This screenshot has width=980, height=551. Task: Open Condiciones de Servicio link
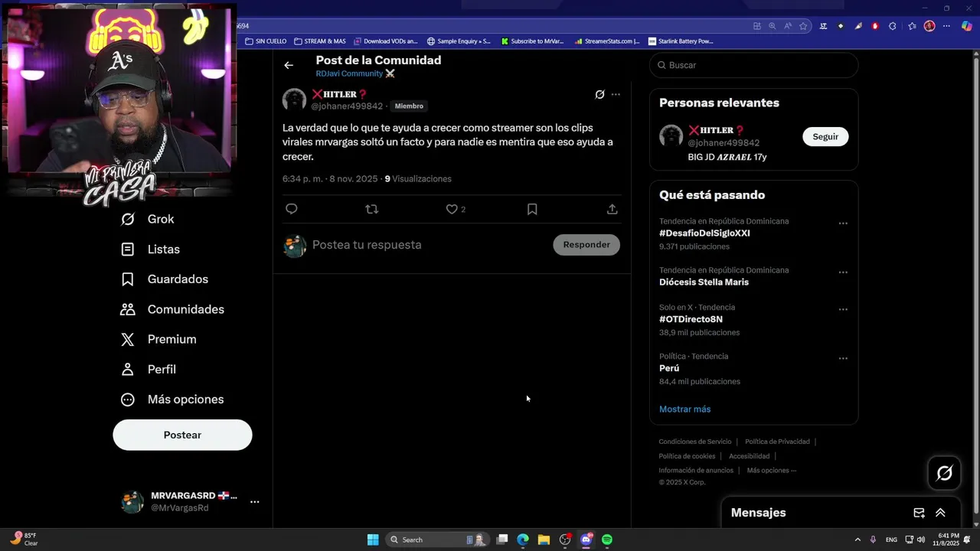695,442
